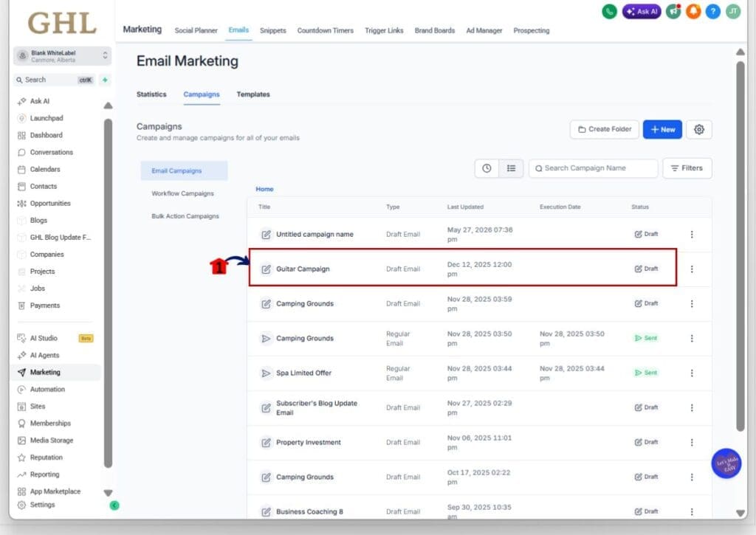Screen dimensions: 756x535
Task: Click the green phone dialer icon
Action: click(x=609, y=11)
